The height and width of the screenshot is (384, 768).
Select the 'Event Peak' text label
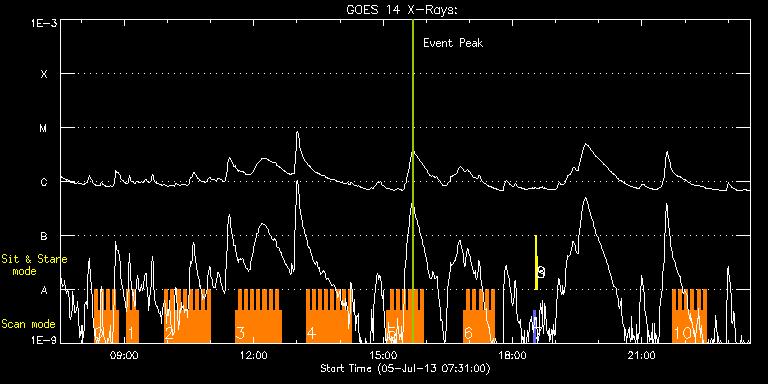click(453, 43)
